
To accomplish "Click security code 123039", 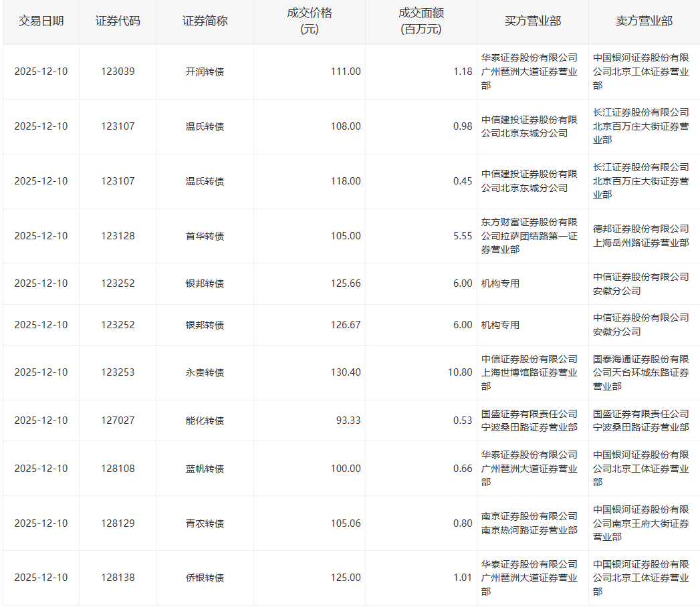I will click(x=118, y=72).
